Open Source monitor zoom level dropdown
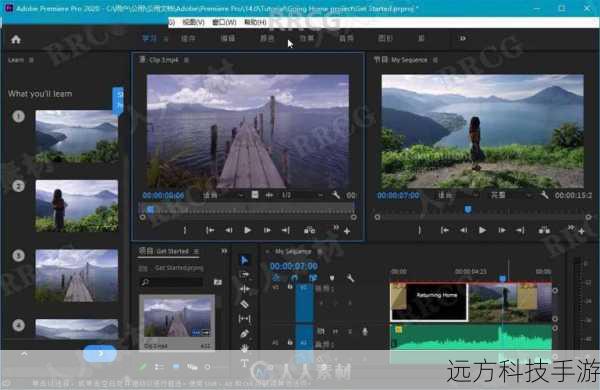This screenshot has height=390, width=600. (223, 196)
